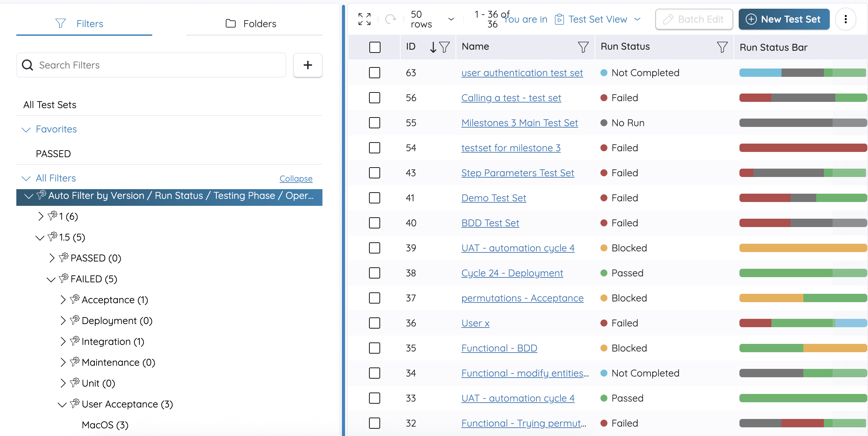
Task: Click the fullscreen expand icon
Action: (x=365, y=19)
